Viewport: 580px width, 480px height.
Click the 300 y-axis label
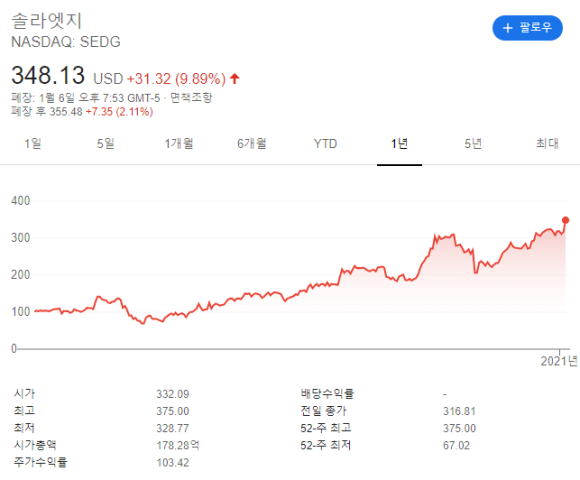coord(21,238)
